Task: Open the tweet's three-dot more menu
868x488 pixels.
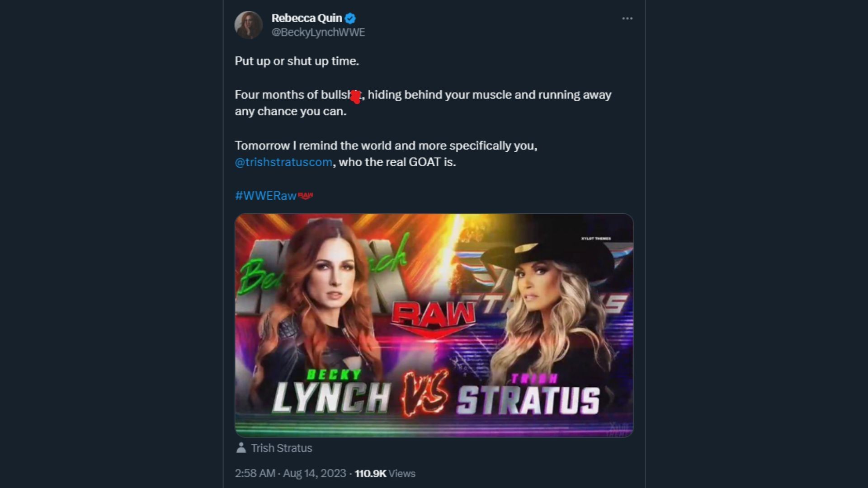Action: pyautogui.click(x=627, y=19)
